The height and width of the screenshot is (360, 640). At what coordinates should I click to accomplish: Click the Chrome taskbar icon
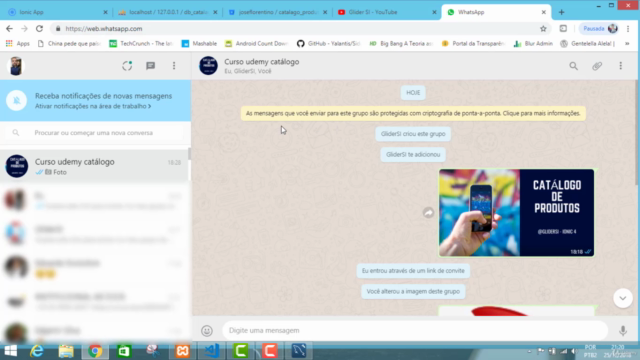point(95,351)
